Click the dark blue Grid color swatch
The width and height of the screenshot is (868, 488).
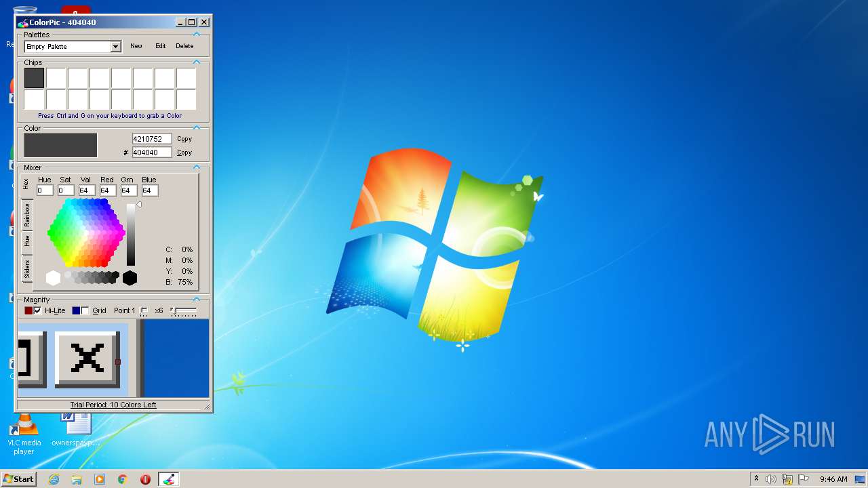click(76, 310)
